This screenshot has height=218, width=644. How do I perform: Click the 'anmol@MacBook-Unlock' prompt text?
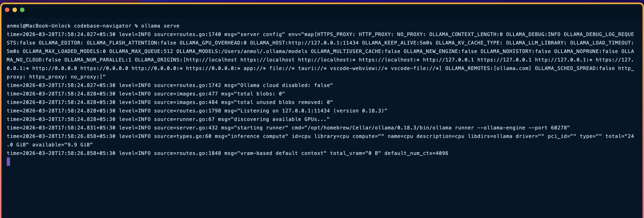(x=38, y=26)
